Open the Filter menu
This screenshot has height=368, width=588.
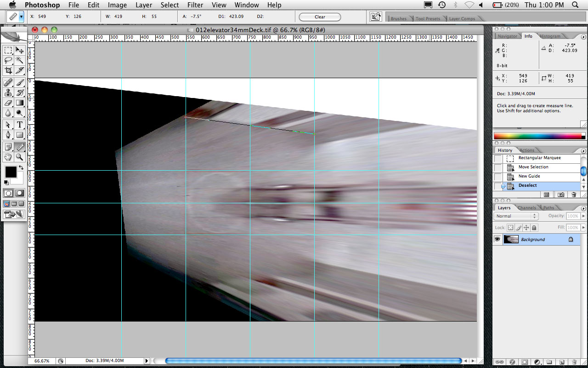(195, 5)
